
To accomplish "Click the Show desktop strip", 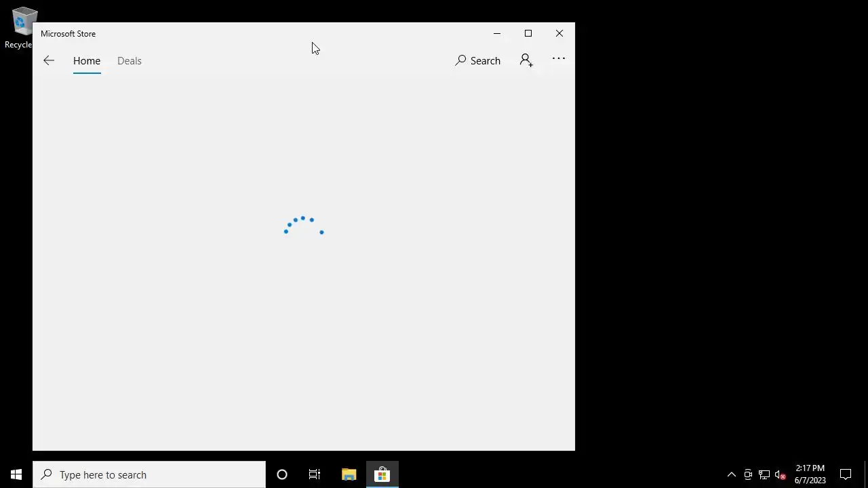I will (866, 474).
